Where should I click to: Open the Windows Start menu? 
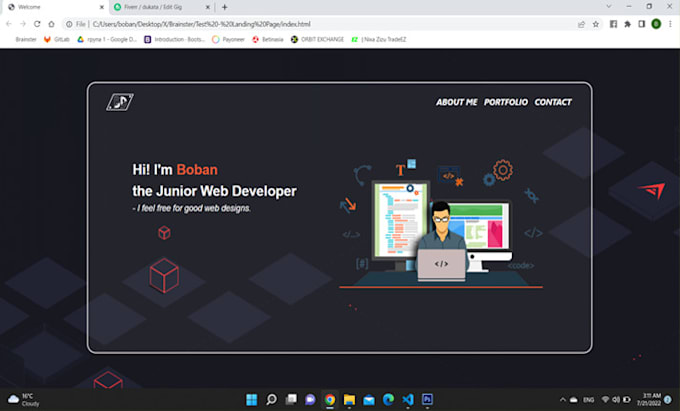pyautogui.click(x=252, y=399)
